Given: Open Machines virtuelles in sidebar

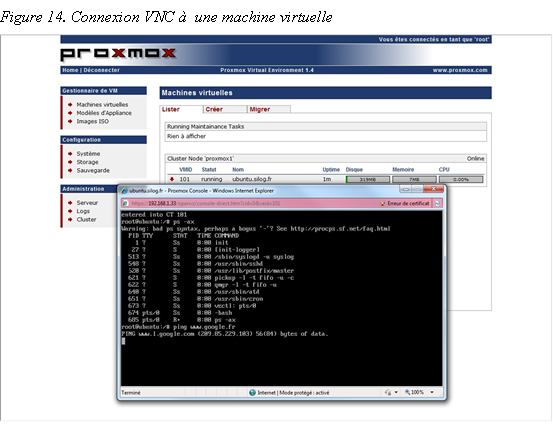Looking at the screenshot, I should click(x=102, y=105).
